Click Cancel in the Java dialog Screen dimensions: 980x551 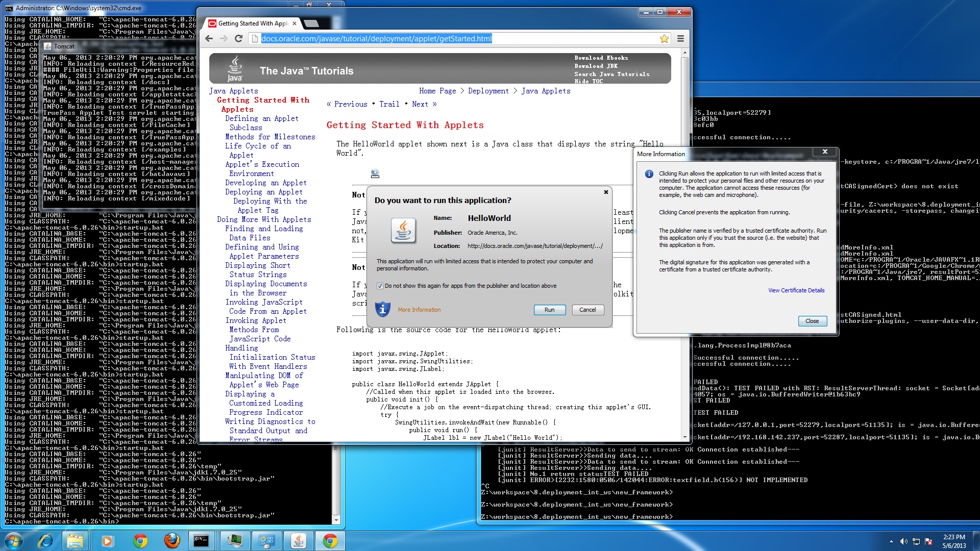587,310
